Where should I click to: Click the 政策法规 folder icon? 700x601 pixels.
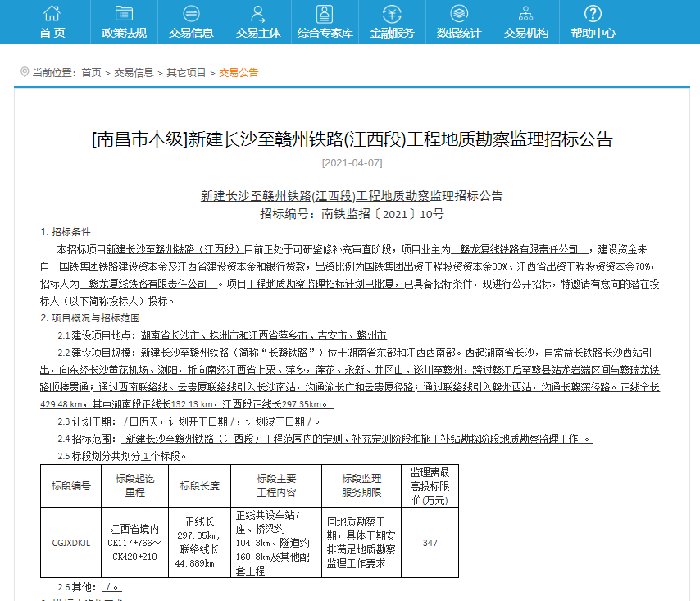pyautogui.click(x=124, y=13)
